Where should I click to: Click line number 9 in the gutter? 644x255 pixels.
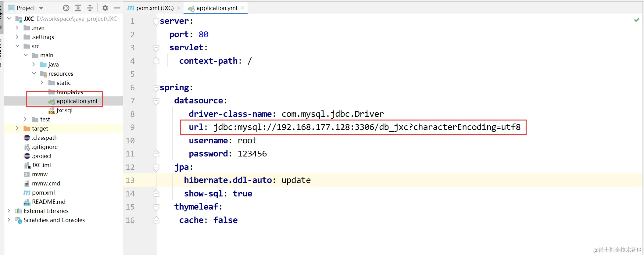(x=132, y=127)
